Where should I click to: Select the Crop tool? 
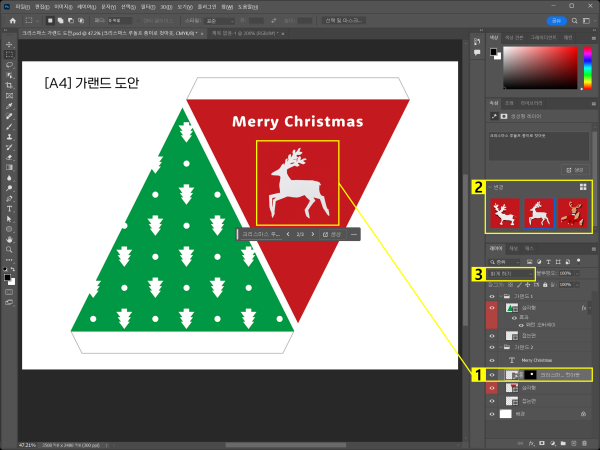coord(9,85)
